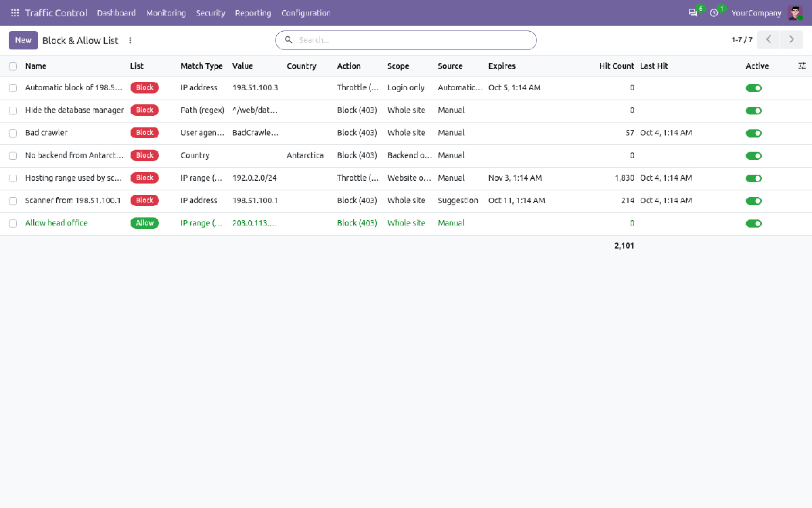Tick the select-all header checkbox
The width and height of the screenshot is (812, 508).
[x=13, y=66]
